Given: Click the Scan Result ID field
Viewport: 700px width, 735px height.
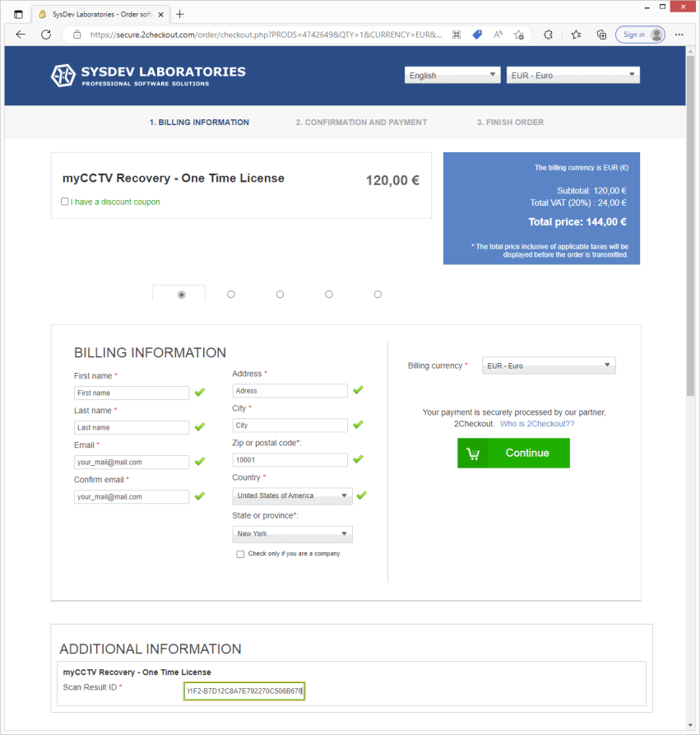Looking at the screenshot, I should (244, 691).
